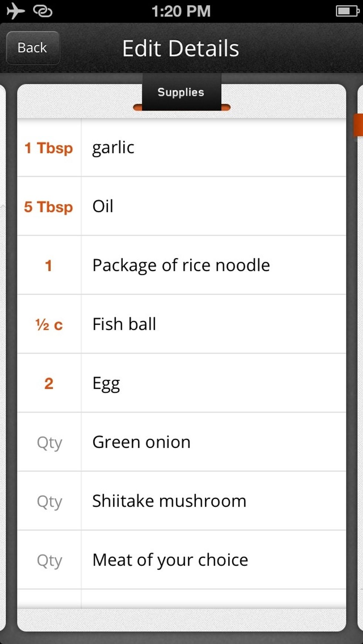Tap the personal hotspot link icon
The height and width of the screenshot is (644, 363).
tap(43, 11)
